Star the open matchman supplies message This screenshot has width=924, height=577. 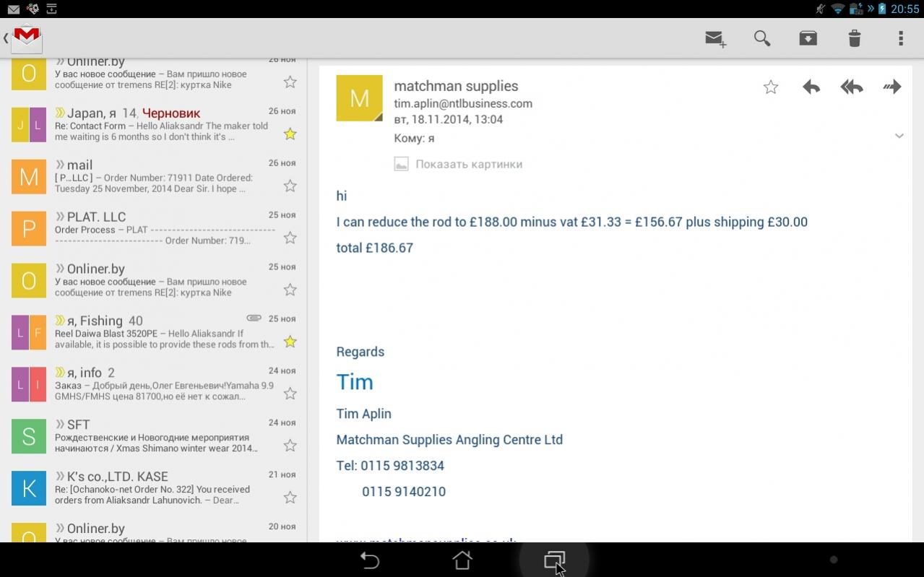(771, 87)
